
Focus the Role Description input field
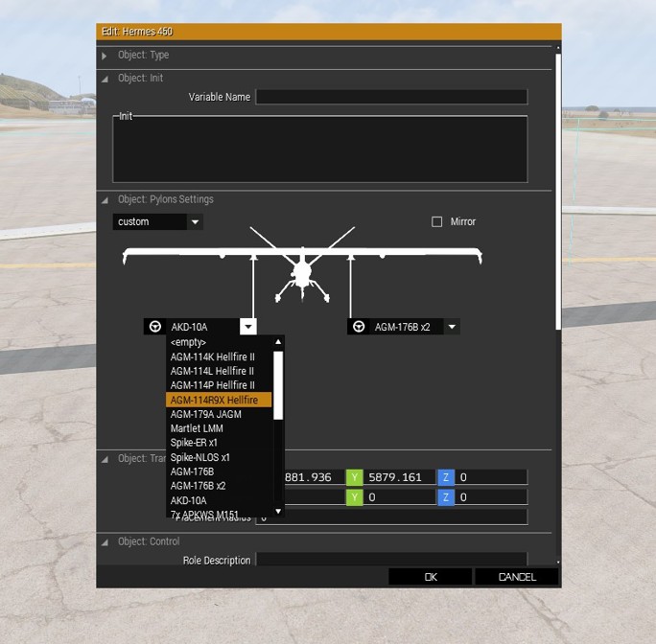coord(391,559)
